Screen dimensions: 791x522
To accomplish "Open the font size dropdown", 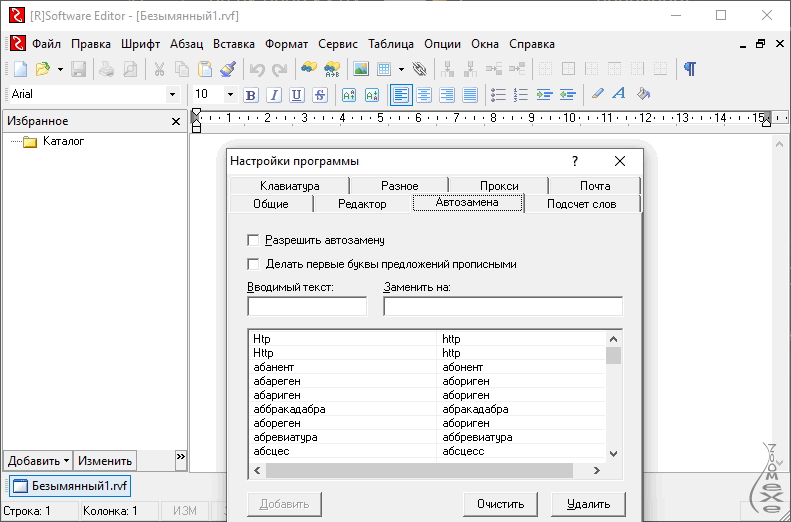I will [x=230, y=95].
